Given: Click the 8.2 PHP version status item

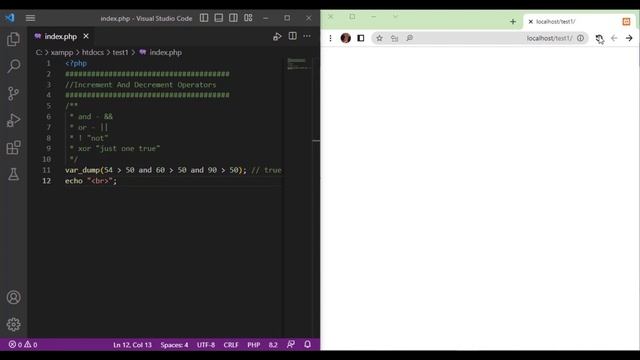Looking at the screenshot, I should [273, 345].
